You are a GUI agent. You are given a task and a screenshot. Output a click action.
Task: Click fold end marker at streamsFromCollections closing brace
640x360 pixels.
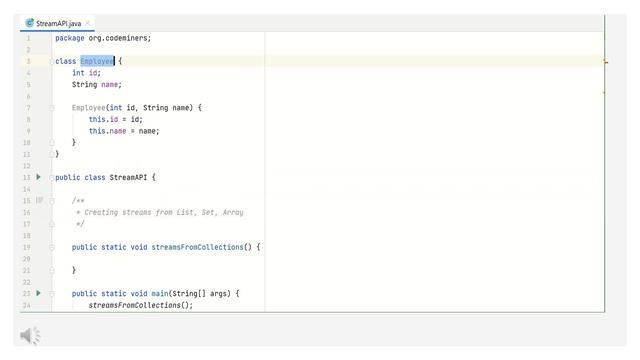point(52,270)
